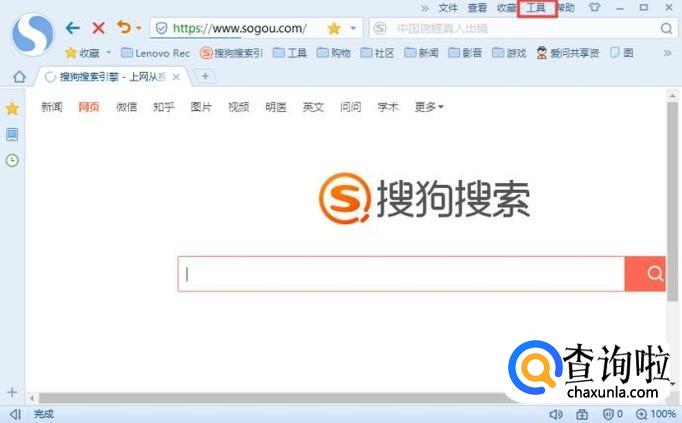
Task: Open the history clock icon in sidebar
Action: point(12,160)
